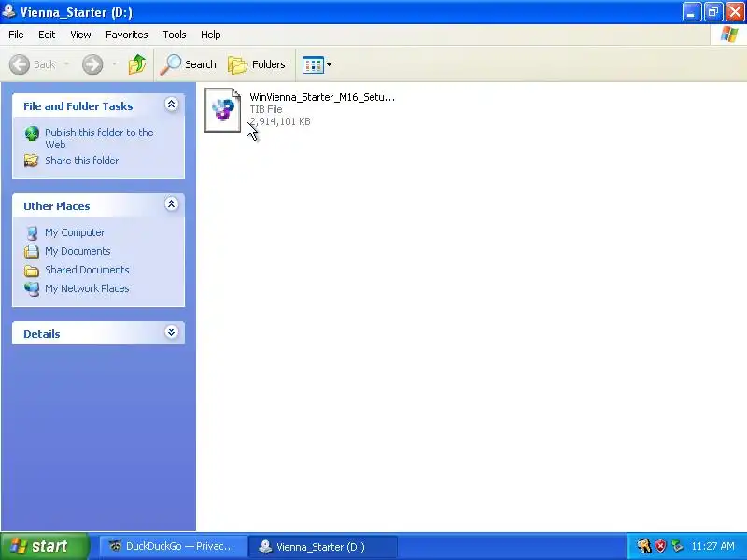Viewport: 747px width, 560px height.
Task: Minimize the Vienna_Starter window
Action: pos(691,12)
